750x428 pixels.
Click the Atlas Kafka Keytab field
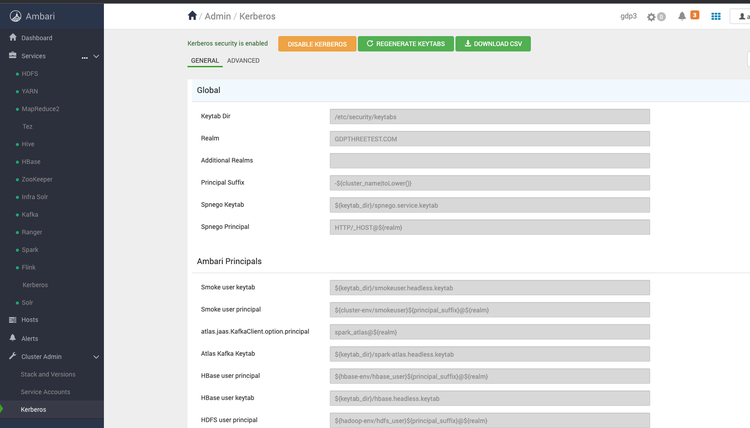point(490,354)
